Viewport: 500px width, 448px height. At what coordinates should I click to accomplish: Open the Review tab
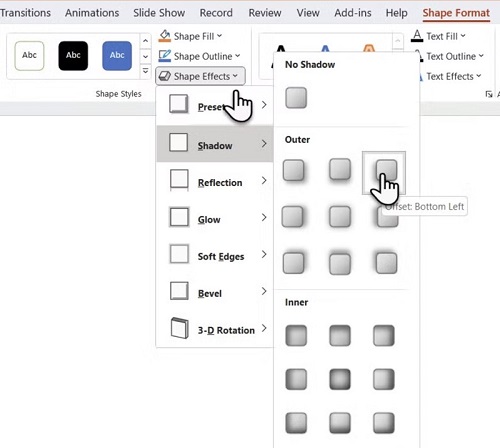265,13
